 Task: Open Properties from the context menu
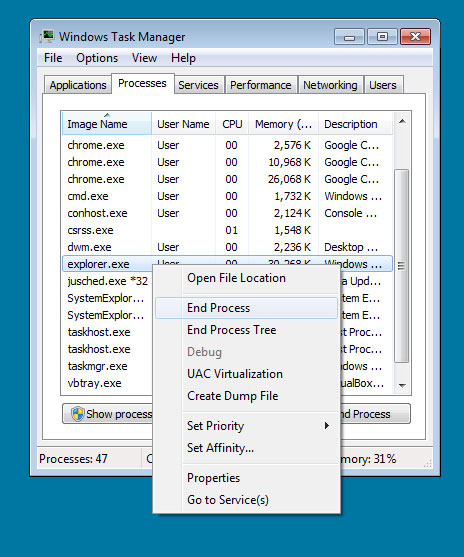(246, 478)
